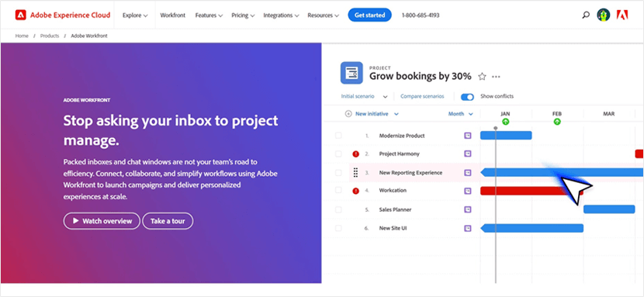This screenshot has height=297, width=644.
Task: Click Take a tour button
Action: (168, 221)
